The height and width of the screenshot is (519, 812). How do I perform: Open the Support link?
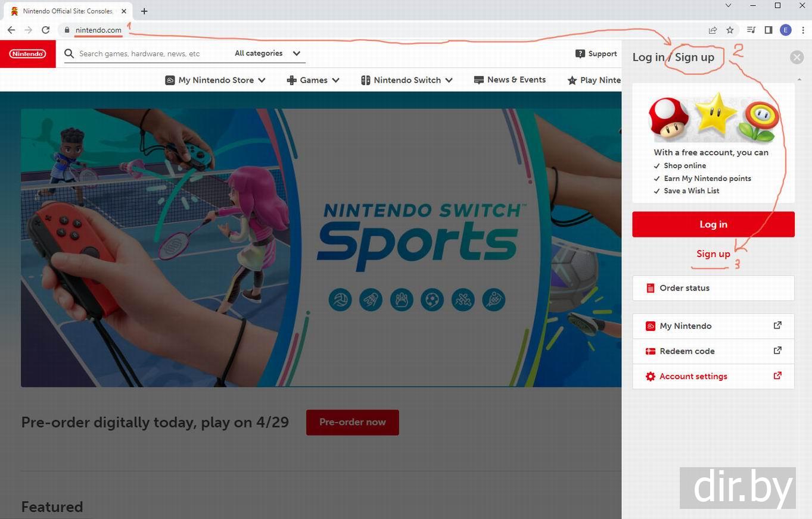[x=596, y=54]
